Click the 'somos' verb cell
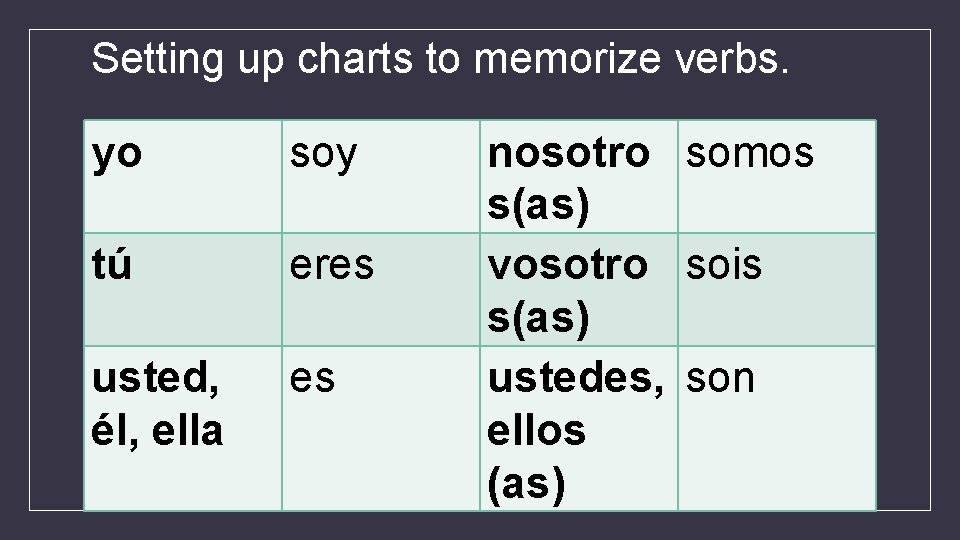Viewport: 960px width, 540px height. pos(776,176)
